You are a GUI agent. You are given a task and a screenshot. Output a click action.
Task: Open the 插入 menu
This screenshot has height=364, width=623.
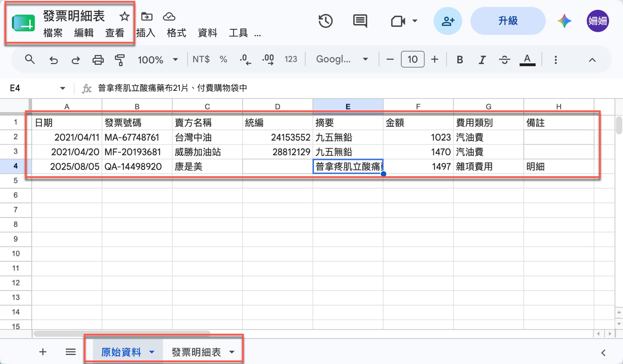point(146,33)
